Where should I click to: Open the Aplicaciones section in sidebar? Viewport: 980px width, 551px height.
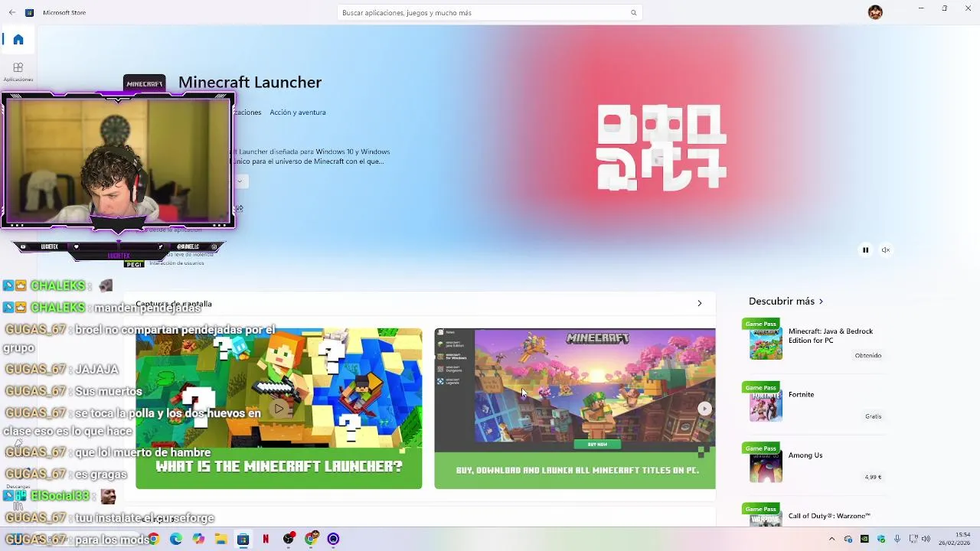pyautogui.click(x=18, y=71)
